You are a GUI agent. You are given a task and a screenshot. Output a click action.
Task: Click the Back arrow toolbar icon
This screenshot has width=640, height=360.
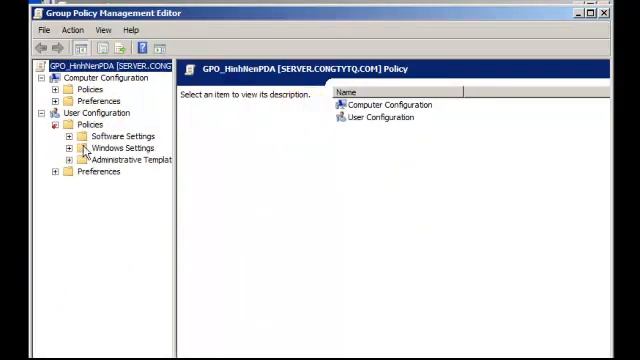click(41, 48)
